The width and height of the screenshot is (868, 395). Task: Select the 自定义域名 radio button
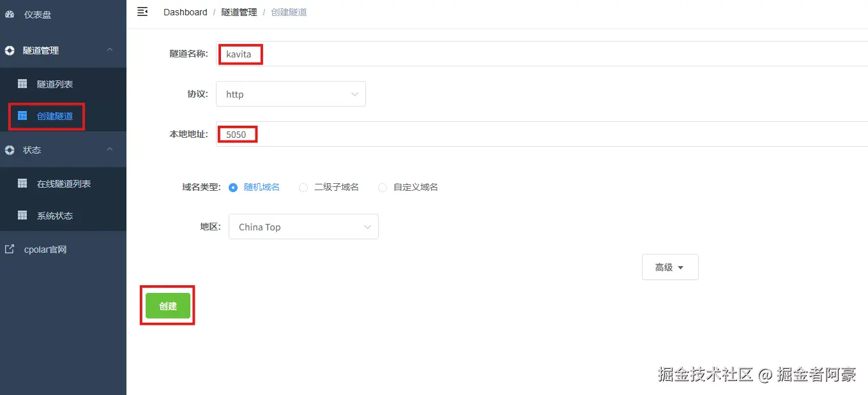[383, 188]
